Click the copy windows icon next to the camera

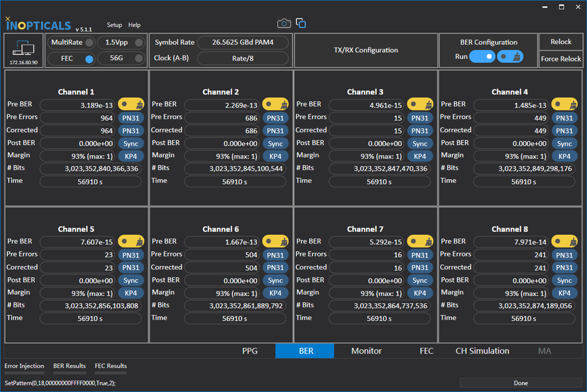pyautogui.click(x=301, y=23)
